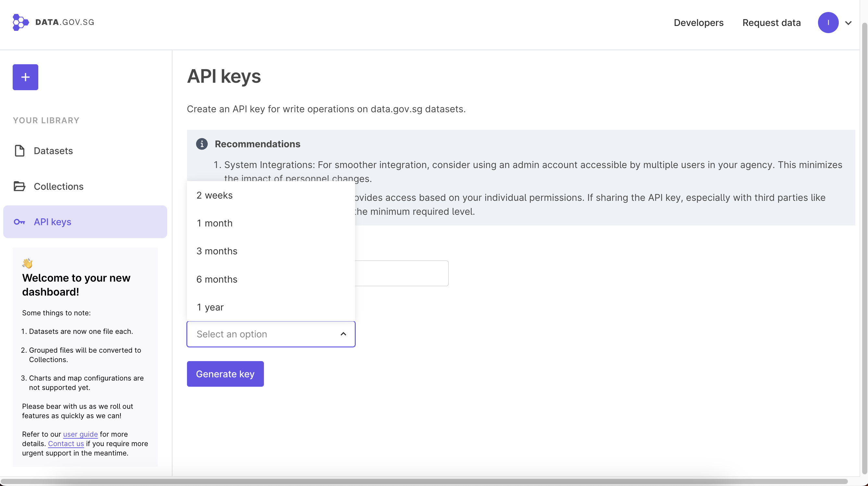This screenshot has width=868, height=486.
Task: Collapse the Select an option dropdown
Action: (x=343, y=334)
